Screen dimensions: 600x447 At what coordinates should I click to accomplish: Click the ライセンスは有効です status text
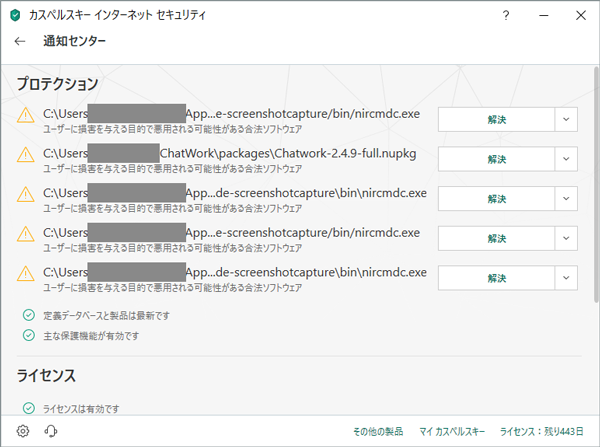coord(81,408)
